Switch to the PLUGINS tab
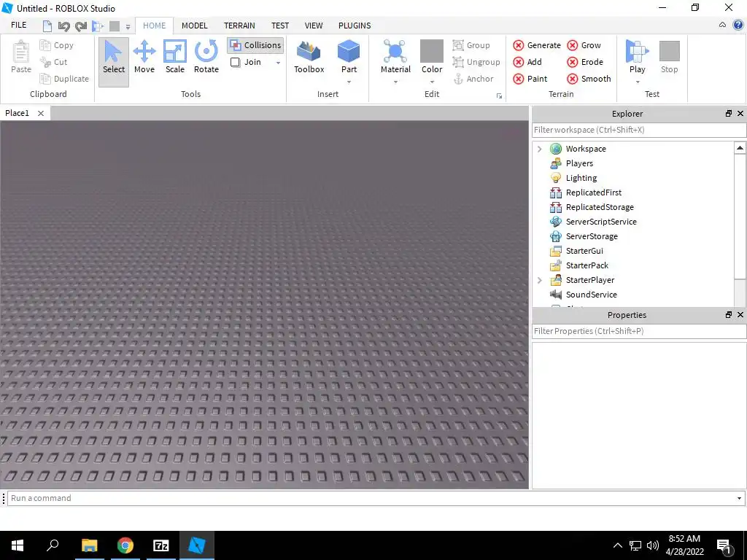This screenshot has height=560, width=747. 355,26
